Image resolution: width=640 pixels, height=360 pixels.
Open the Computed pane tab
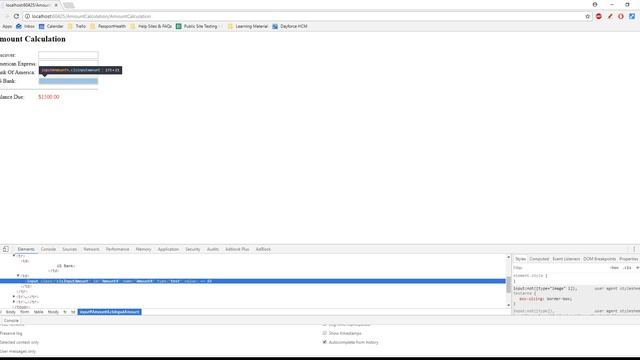click(x=539, y=259)
